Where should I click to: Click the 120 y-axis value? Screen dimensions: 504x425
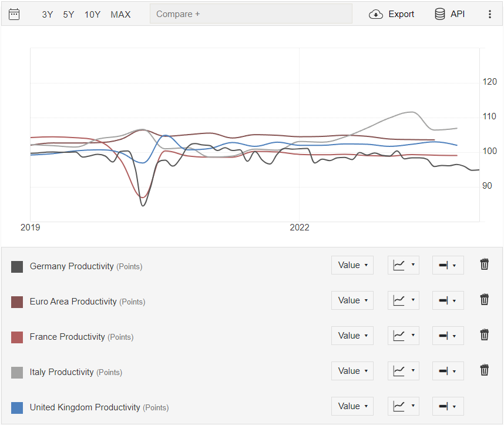(489, 82)
